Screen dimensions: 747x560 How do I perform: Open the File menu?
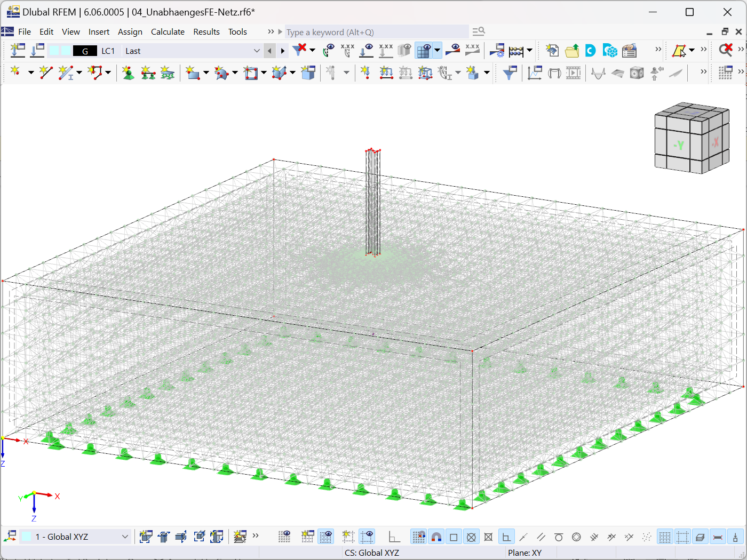click(25, 31)
